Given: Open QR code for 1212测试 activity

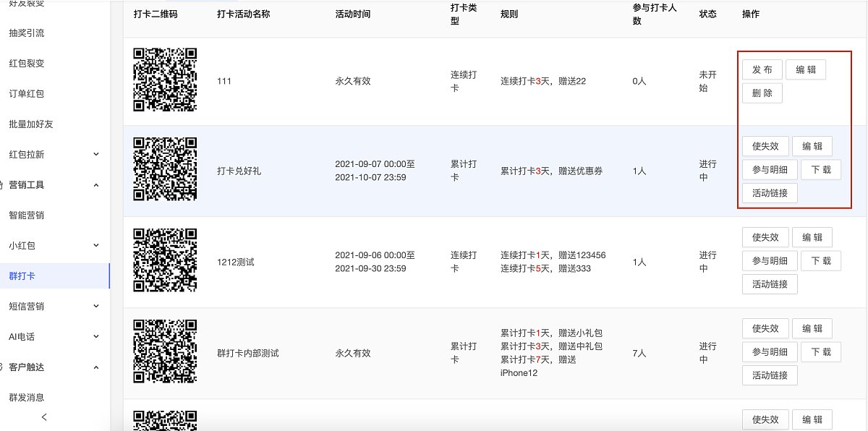Looking at the screenshot, I should 165,262.
